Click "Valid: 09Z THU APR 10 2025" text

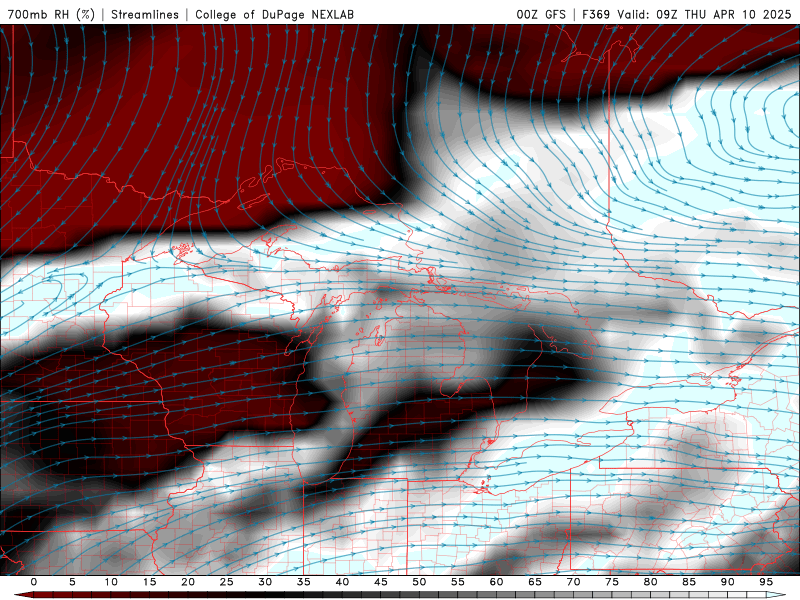[x=704, y=14]
